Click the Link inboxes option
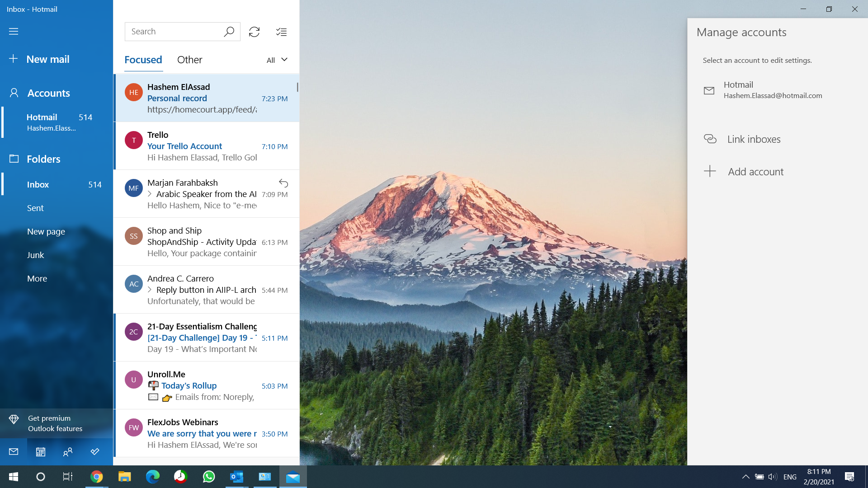This screenshot has height=488, width=868. (x=754, y=139)
